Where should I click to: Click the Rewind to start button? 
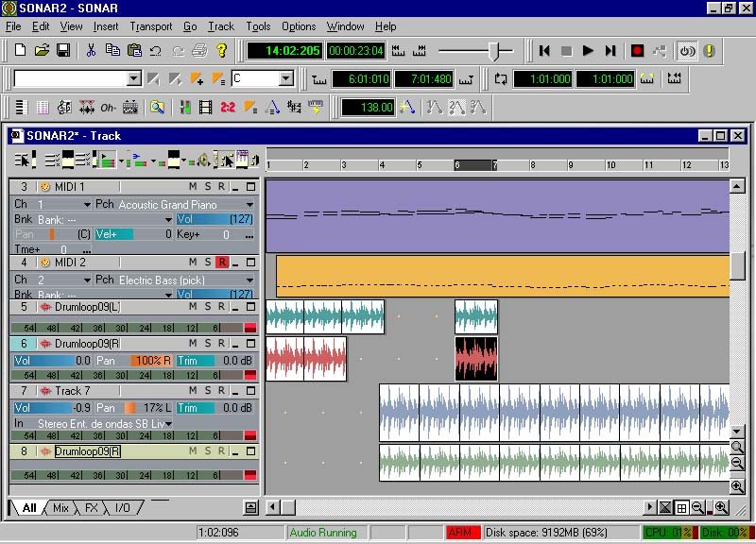click(x=545, y=51)
